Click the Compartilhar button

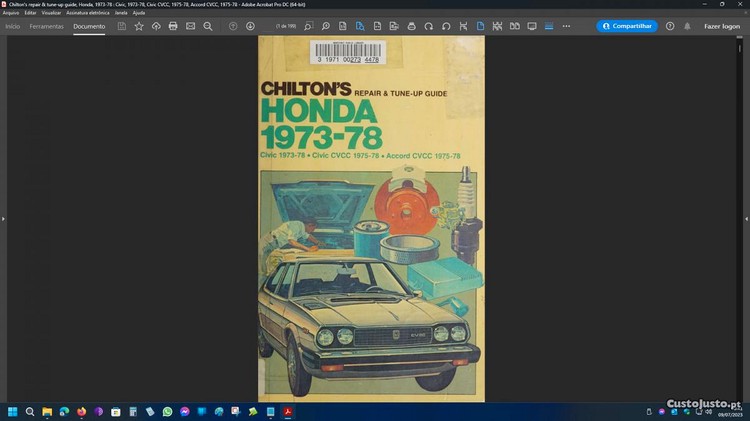coord(627,26)
